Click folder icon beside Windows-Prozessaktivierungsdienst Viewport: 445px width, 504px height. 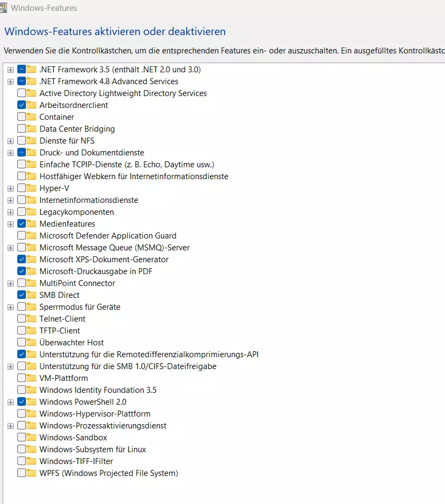(x=31, y=426)
